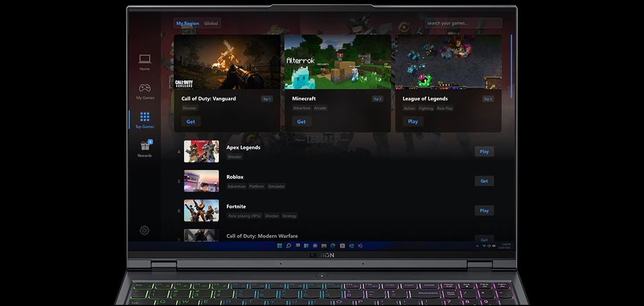
Task: Focus the search your games field
Action: (x=463, y=23)
